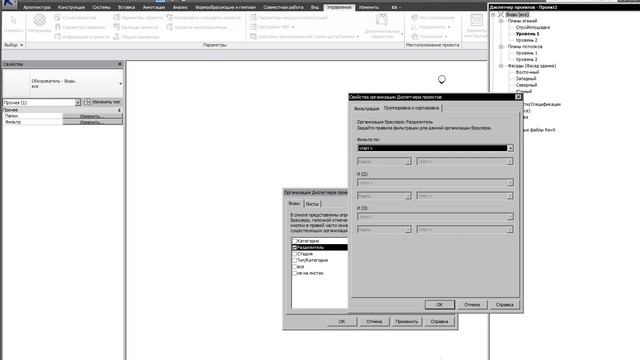Viewport: 640px width, 360px height.
Task: Check the все checkbox
Action: click(294, 267)
